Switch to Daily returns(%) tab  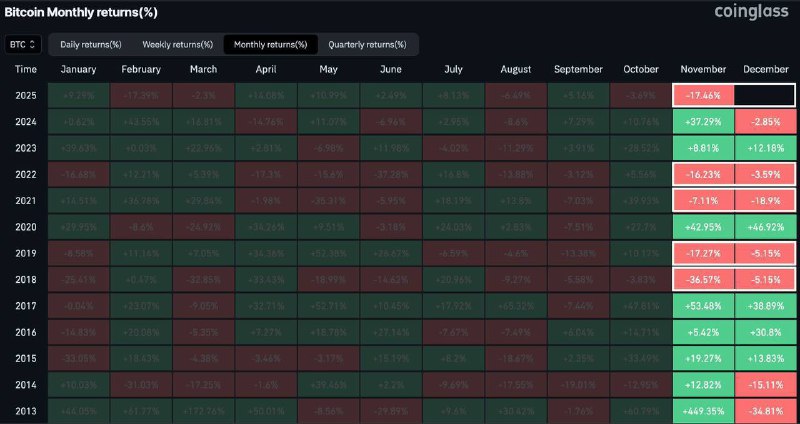[90, 45]
